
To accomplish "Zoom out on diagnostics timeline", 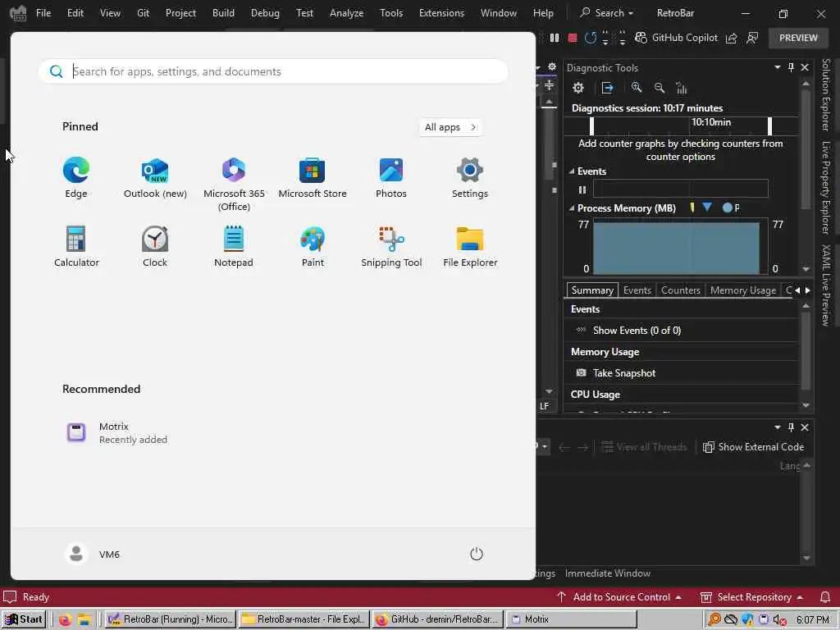I will (660, 88).
